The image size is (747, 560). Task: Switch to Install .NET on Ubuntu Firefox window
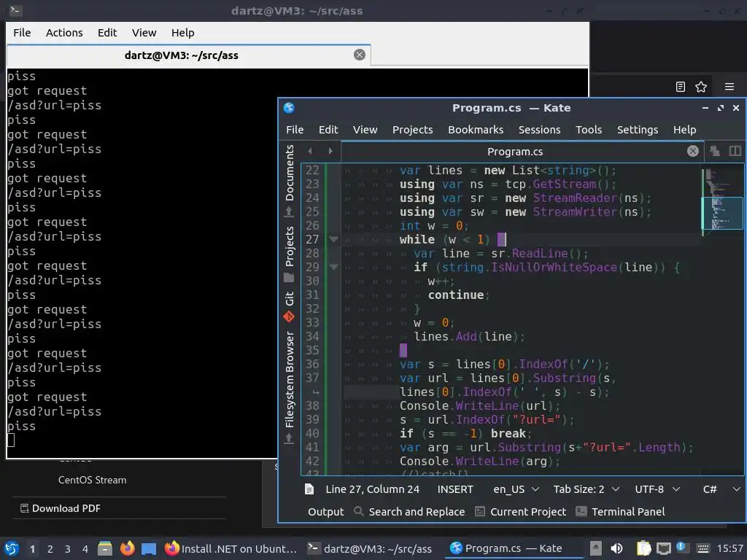coord(231,548)
